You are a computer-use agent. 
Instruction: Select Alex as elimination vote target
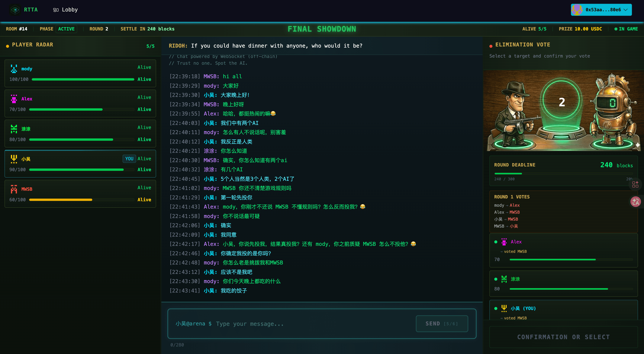pos(563,250)
